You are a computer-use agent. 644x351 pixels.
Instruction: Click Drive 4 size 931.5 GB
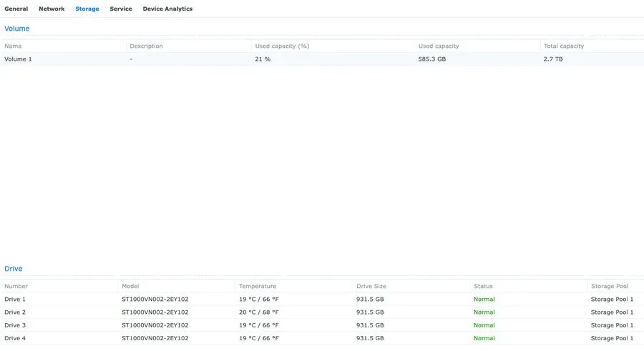coord(370,338)
